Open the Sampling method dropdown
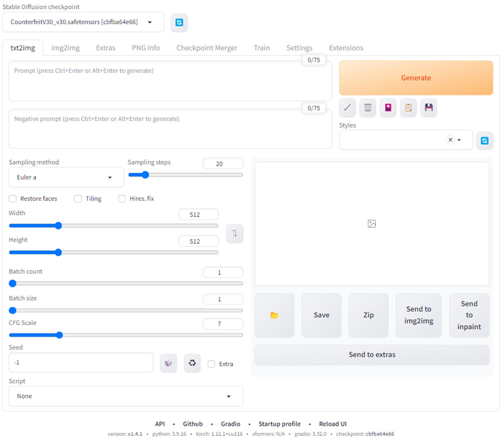This screenshot has height=440, width=504. click(x=66, y=177)
